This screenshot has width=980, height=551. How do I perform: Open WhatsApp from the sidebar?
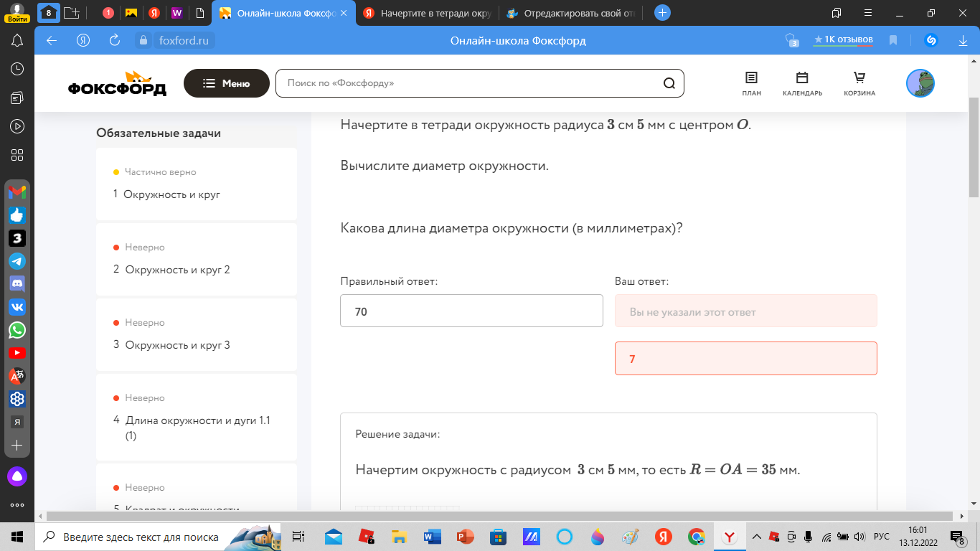(16, 330)
